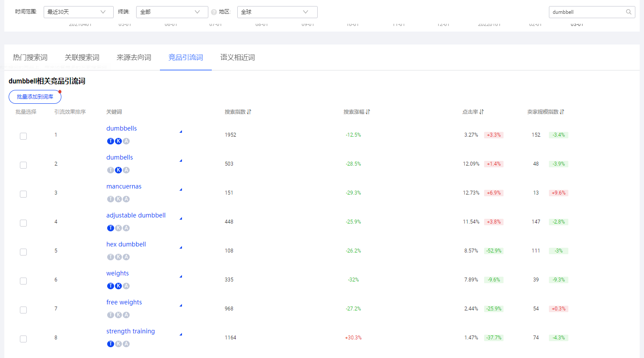The height and width of the screenshot is (358, 644).
Task: Click the 批量添加到词库 button
Action: (35, 97)
